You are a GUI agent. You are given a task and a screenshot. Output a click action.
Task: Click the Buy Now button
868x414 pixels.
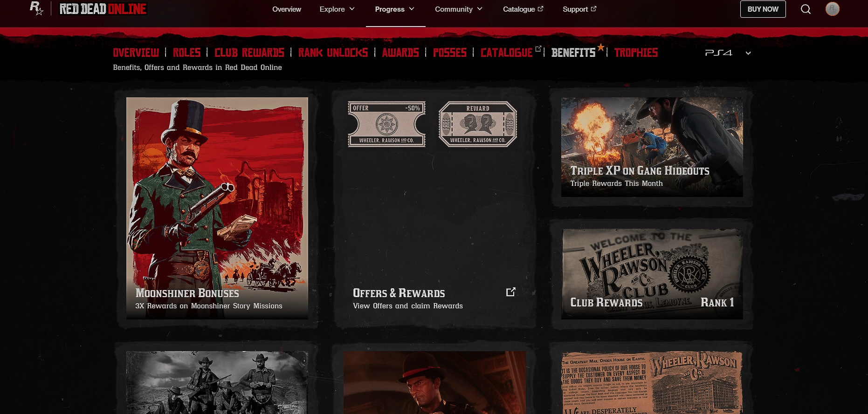pos(763,9)
